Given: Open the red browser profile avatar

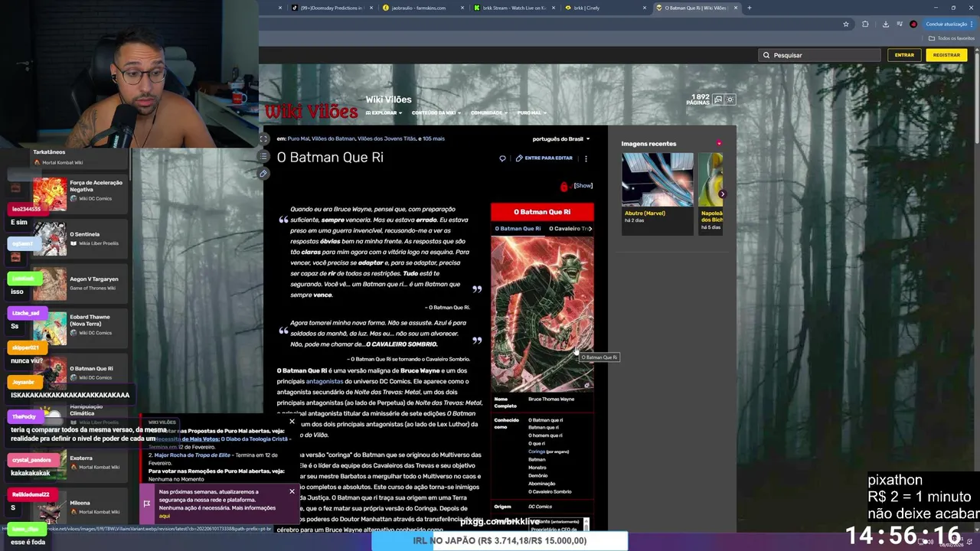Looking at the screenshot, I should click(913, 24).
